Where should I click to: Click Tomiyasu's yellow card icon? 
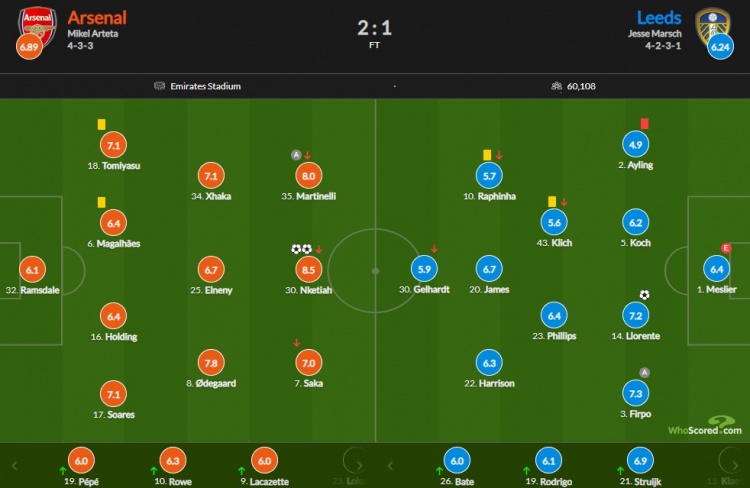pyautogui.click(x=101, y=124)
